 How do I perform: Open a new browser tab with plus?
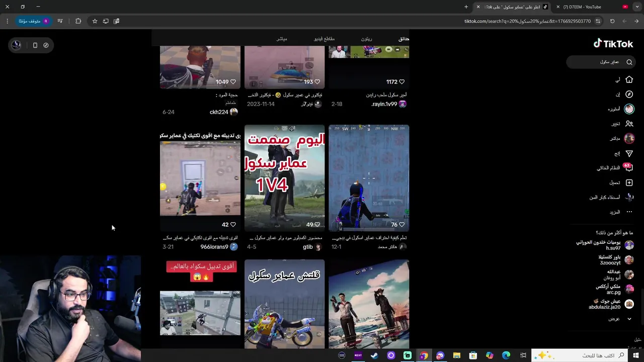pos(466,7)
